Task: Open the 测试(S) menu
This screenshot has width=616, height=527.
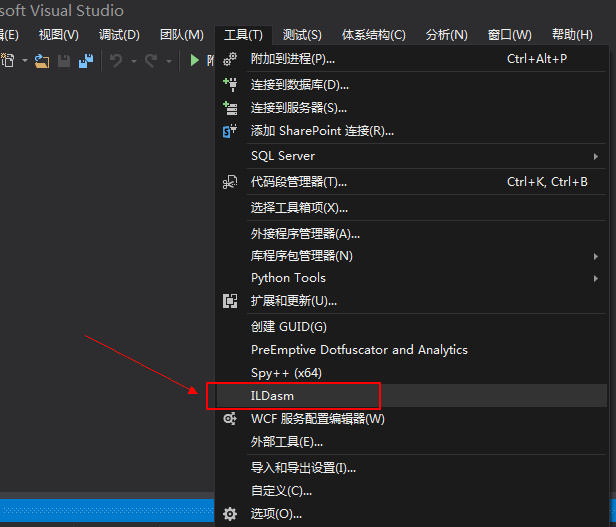Action: coord(302,35)
